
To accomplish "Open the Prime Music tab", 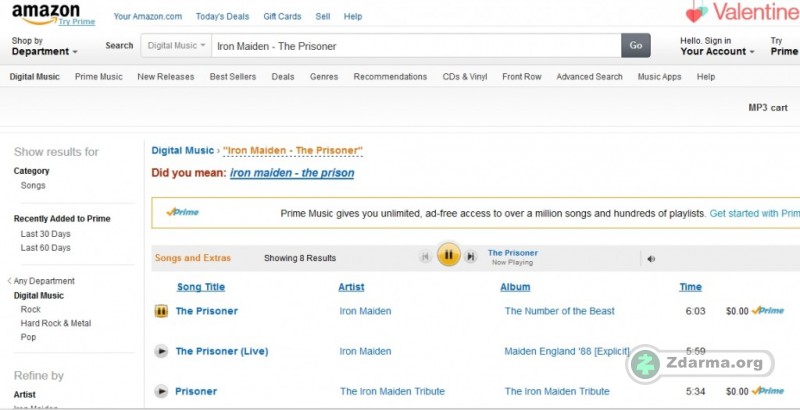I will click(98, 77).
